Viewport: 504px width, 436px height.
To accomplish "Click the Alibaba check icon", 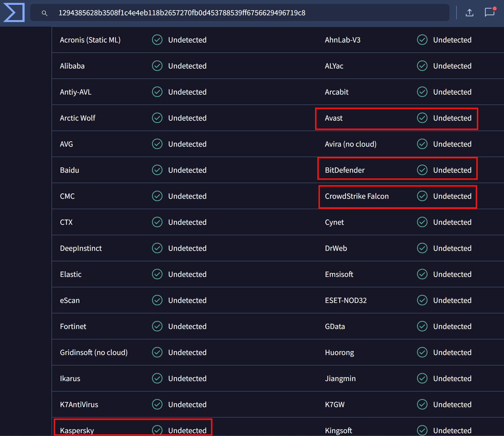I will (x=157, y=66).
